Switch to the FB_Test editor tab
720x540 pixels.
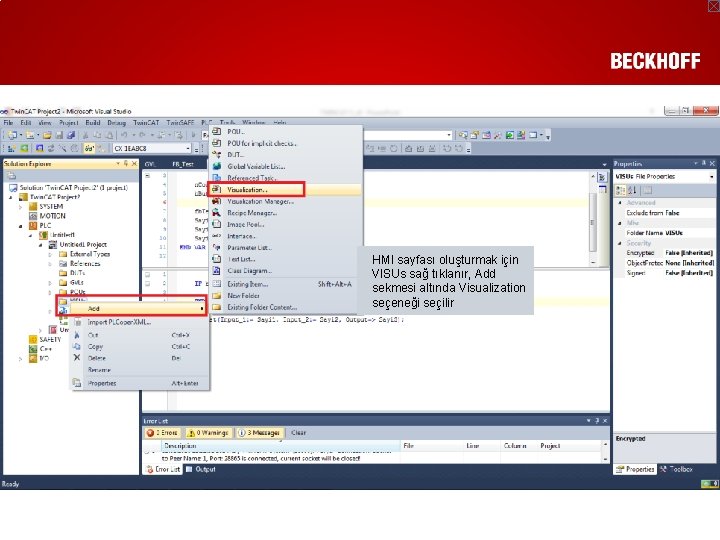point(183,164)
